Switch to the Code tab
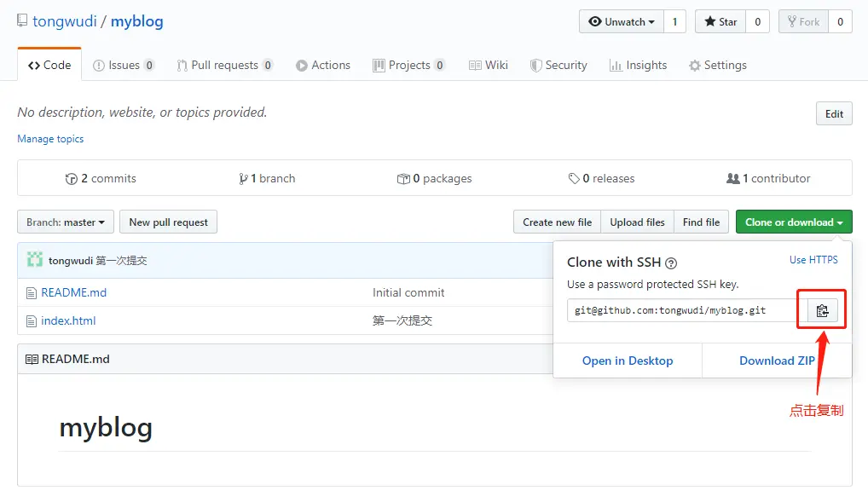The width and height of the screenshot is (868, 502). tap(49, 65)
